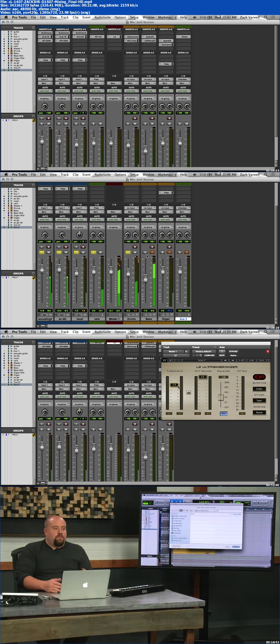Image resolution: width=280 pixels, height=644 pixels.
Task: Click the battery icon in the 11:46 AM menu bar
Action: pyautogui.click(x=210, y=174)
